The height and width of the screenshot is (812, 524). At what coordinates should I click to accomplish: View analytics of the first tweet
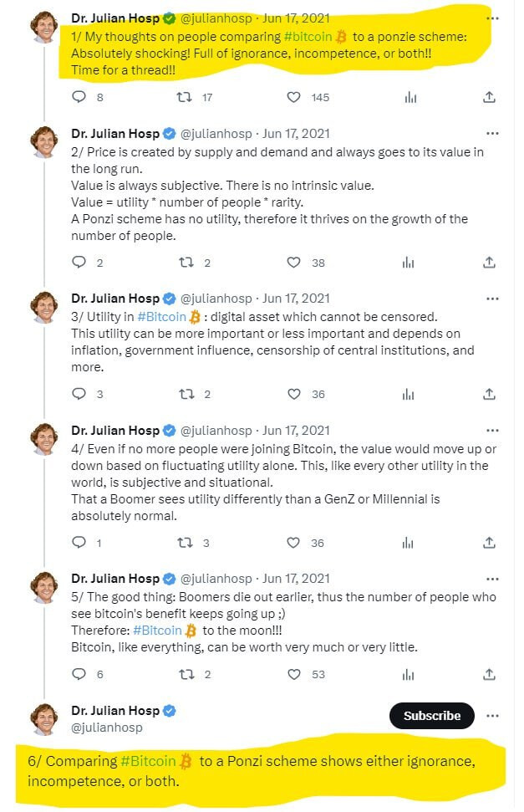coord(410,97)
